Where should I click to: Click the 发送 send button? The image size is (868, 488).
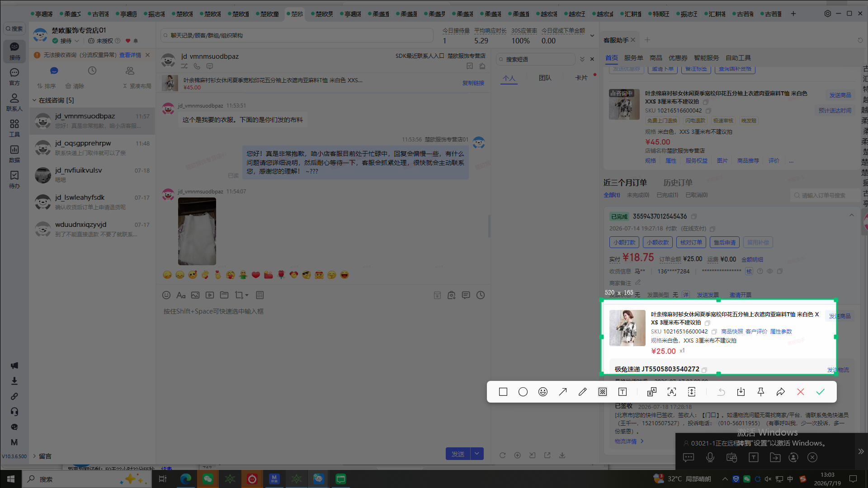pos(458,454)
